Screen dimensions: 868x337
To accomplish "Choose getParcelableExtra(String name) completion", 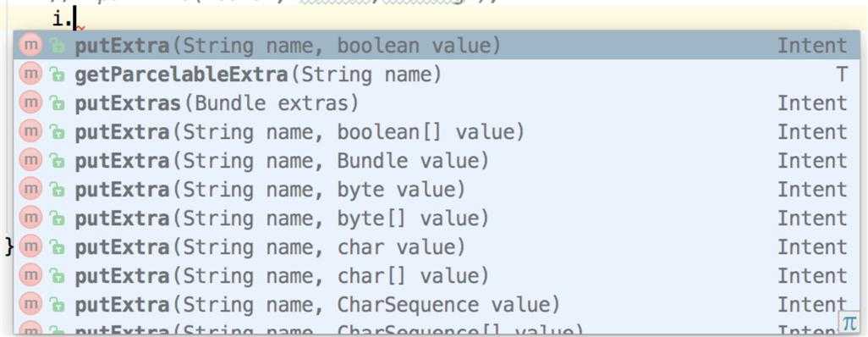I will [437, 74].
